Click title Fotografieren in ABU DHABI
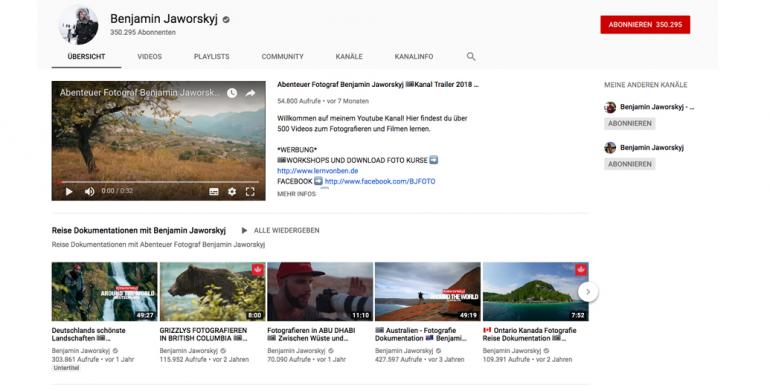This screenshot has height=391, width=770. [x=311, y=335]
